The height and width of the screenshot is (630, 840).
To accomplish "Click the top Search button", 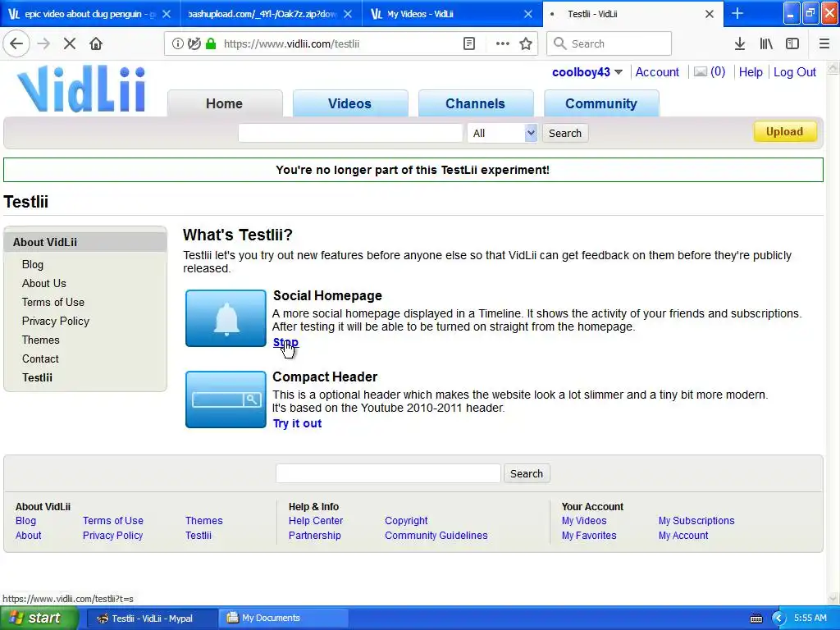I will click(x=565, y=133).
